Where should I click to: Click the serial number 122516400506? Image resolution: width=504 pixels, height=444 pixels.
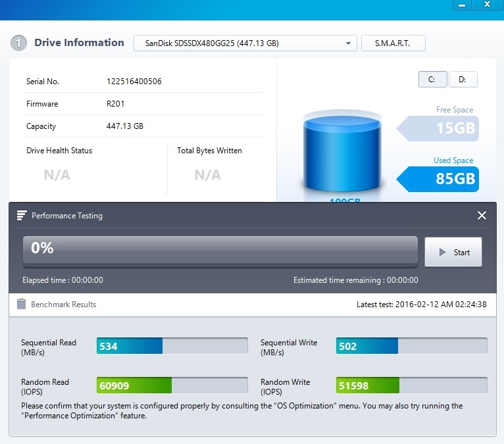[x=134, y=82]
